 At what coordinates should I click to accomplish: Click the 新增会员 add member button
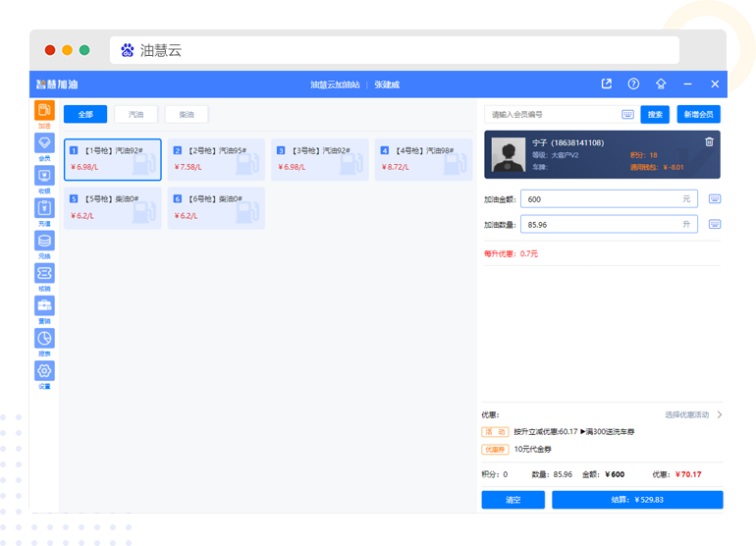pyautogui.click(x=699, y=114)
